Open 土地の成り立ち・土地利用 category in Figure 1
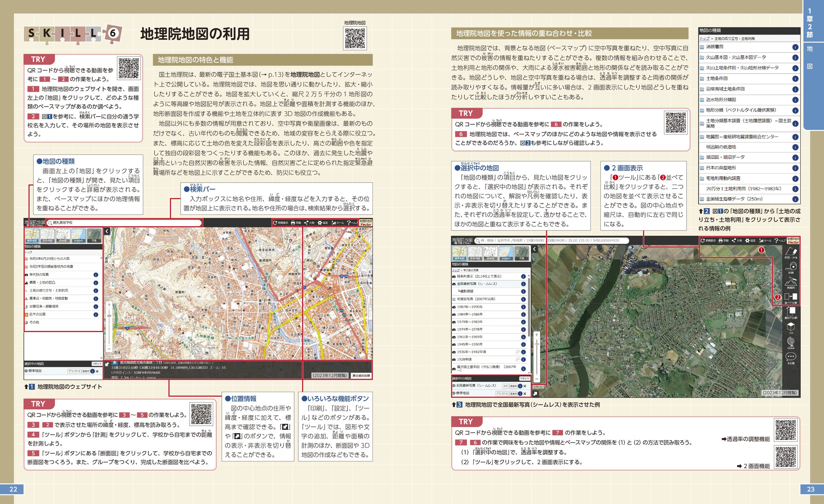824x504 pixels. (x=64, y=291)
